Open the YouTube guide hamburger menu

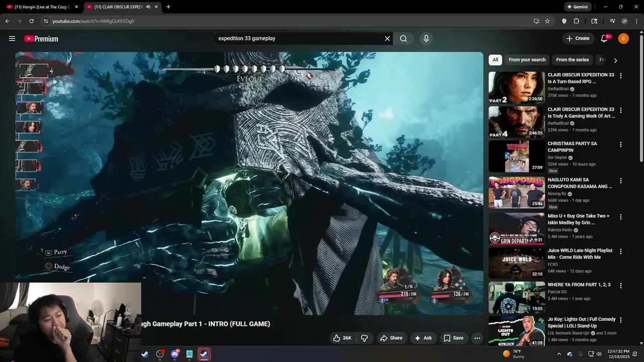coord(12,39)
